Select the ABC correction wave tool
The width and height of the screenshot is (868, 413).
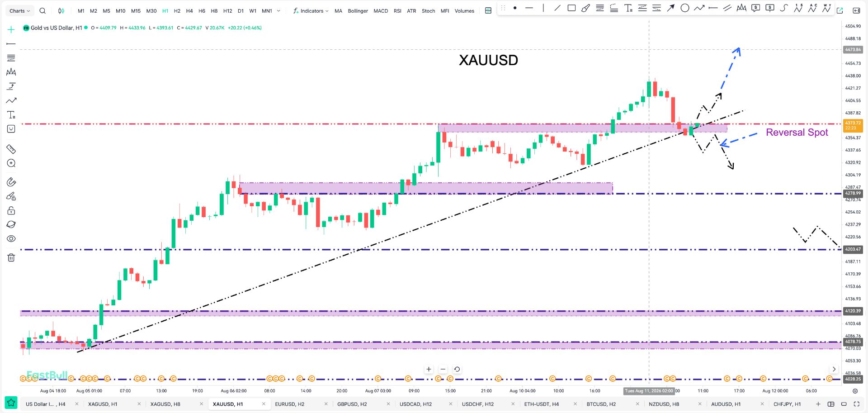(812, 8)
